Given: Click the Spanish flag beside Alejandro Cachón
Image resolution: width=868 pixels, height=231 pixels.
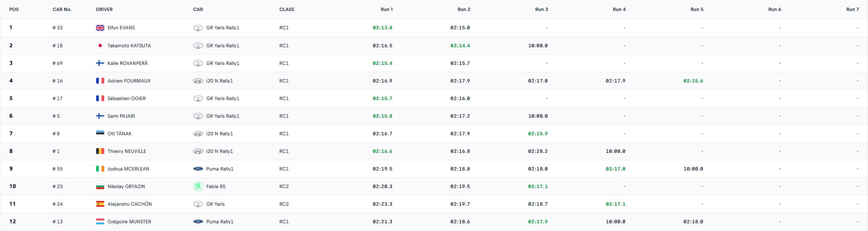Looking at the screenshot, I should click(x=100, y=204).
